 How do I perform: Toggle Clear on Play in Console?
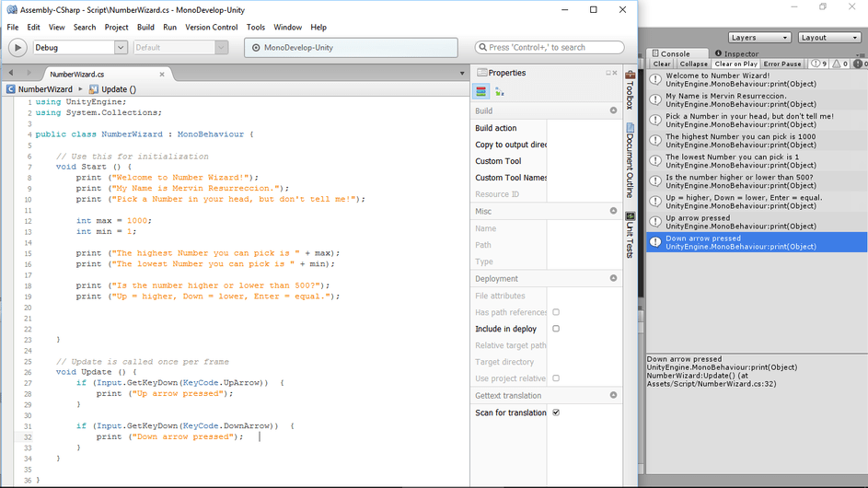point(735,64)
